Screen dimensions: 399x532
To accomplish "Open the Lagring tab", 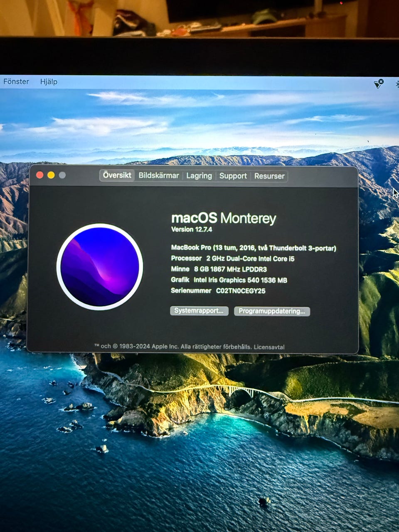I will pos(199,176).
